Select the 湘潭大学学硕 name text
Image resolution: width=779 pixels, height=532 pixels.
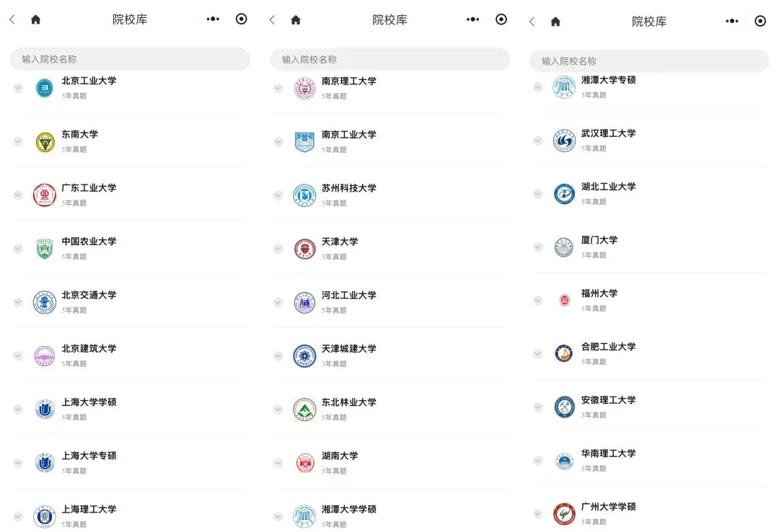(349, 509)
